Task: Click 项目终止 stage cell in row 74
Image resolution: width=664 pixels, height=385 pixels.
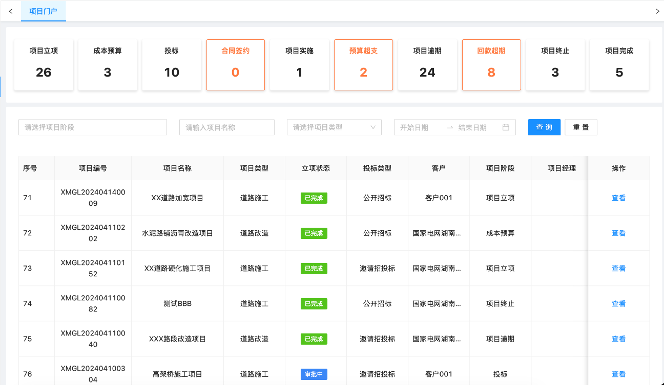Action: (x=500, y=304)
